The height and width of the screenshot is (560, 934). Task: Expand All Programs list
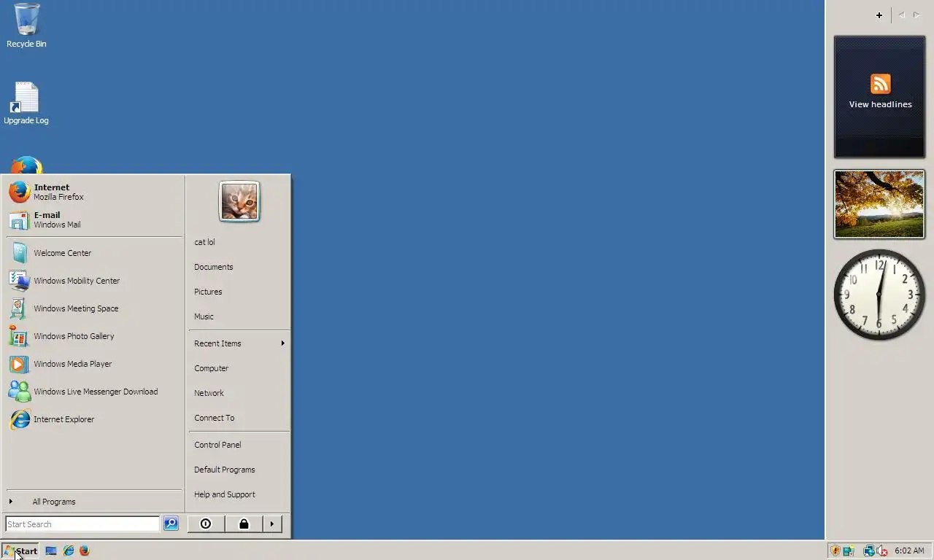[x=93, y=502]
